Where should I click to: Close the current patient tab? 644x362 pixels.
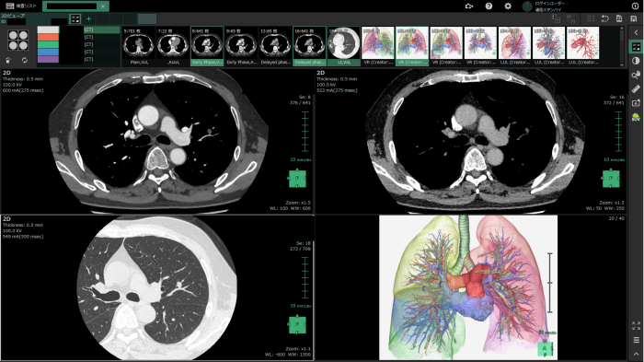point(103,6)
